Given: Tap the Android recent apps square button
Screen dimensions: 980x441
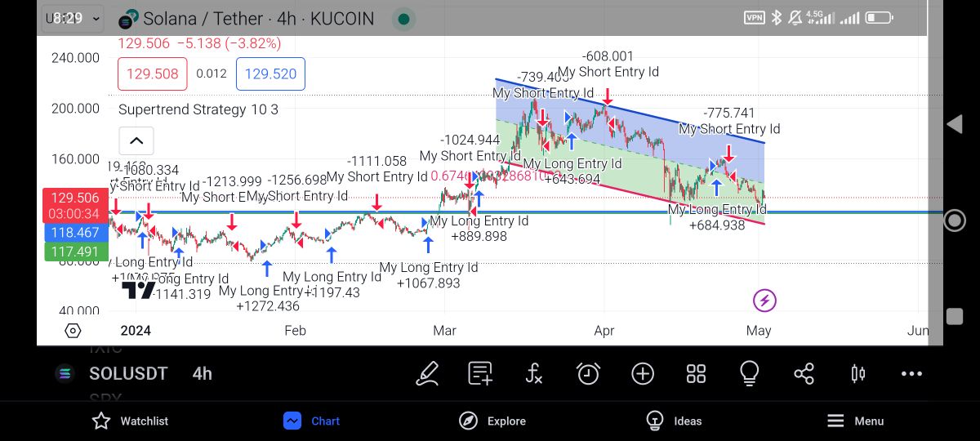Looking at the screenshot, I should (x=954, y=317).
